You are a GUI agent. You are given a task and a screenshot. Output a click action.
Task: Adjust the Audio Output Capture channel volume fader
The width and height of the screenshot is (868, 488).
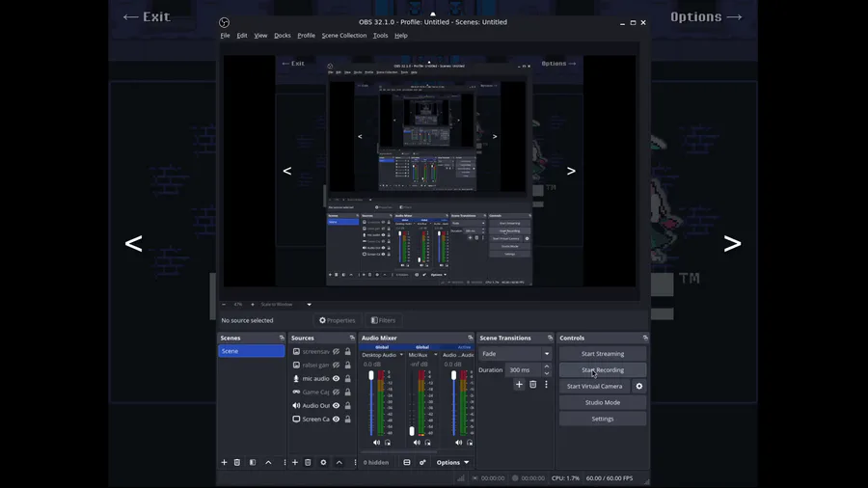[x=453, y=376]
